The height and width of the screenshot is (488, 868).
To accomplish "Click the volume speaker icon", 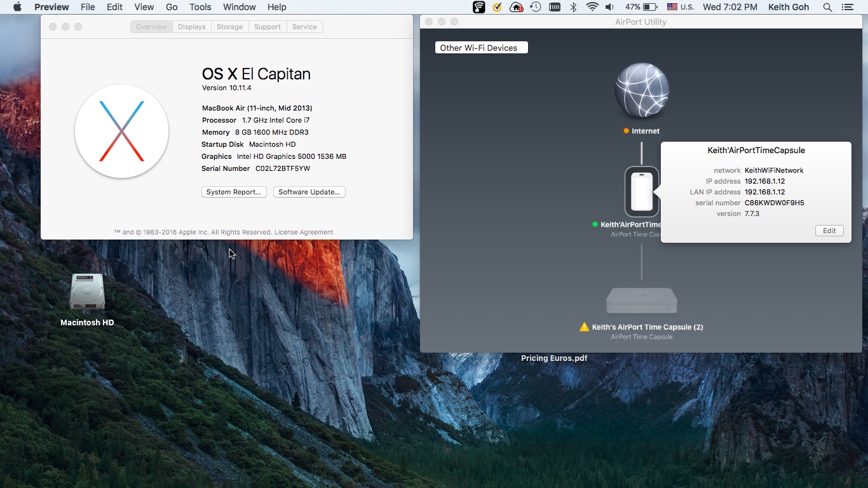I will point(609,7).
